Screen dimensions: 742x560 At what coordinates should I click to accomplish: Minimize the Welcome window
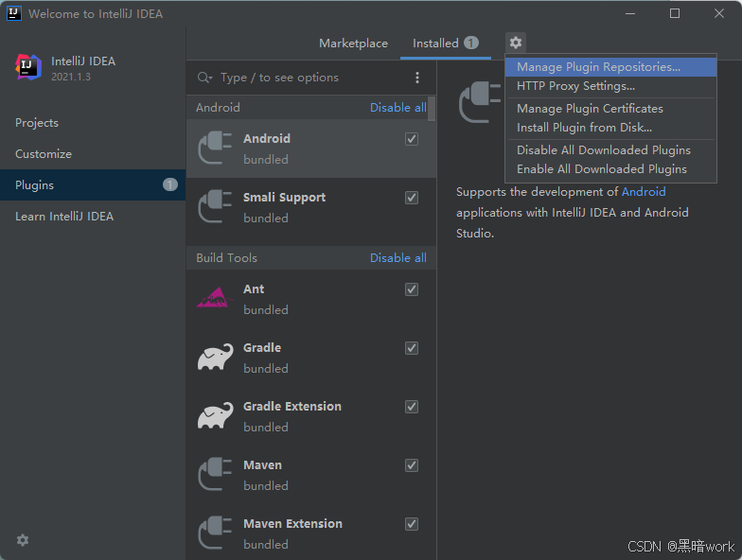pos(630,13)
